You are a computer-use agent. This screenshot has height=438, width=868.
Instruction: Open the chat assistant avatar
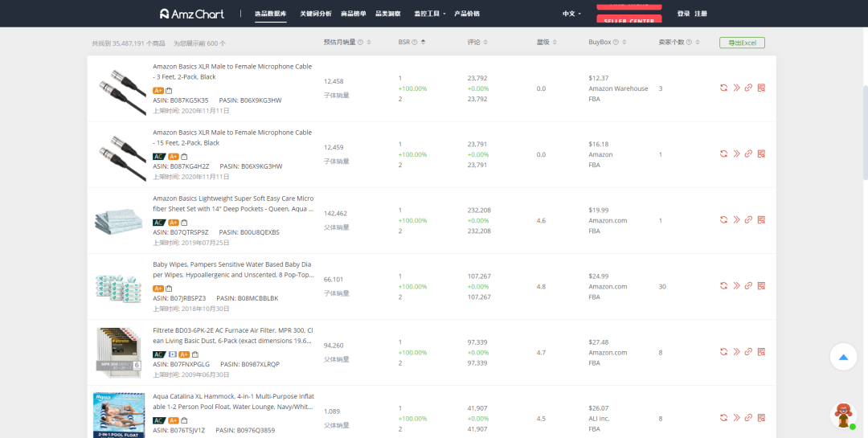pyautogui.click(x=844, y=415)
